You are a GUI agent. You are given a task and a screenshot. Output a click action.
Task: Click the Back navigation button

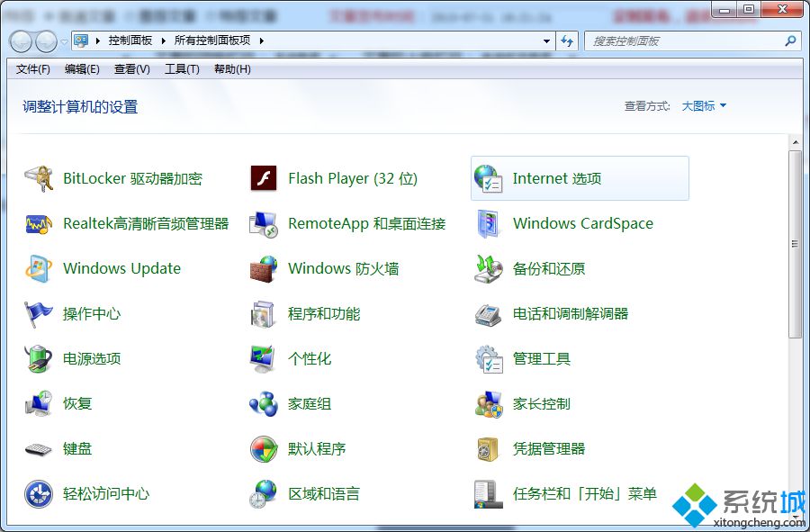pos(22,41)
